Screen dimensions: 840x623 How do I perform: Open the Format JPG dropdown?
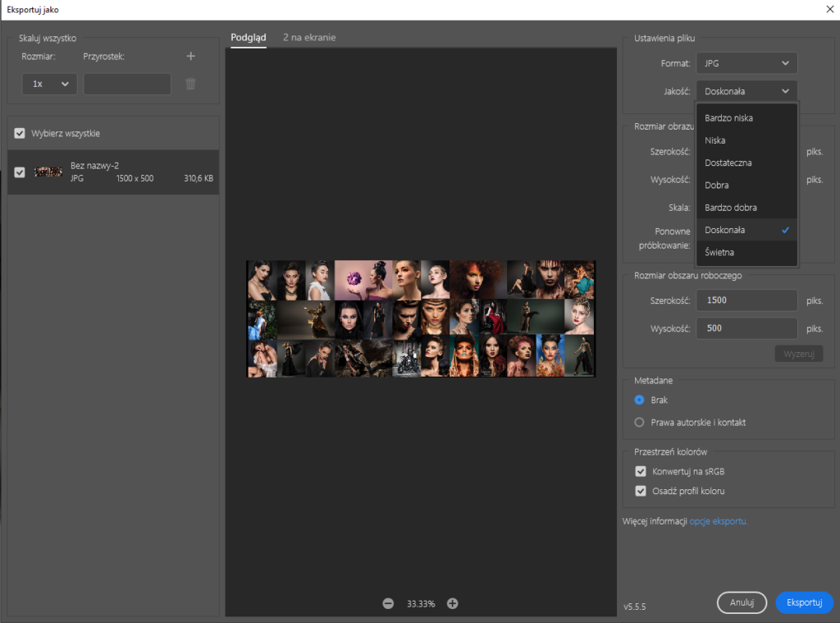pos(746,63)
